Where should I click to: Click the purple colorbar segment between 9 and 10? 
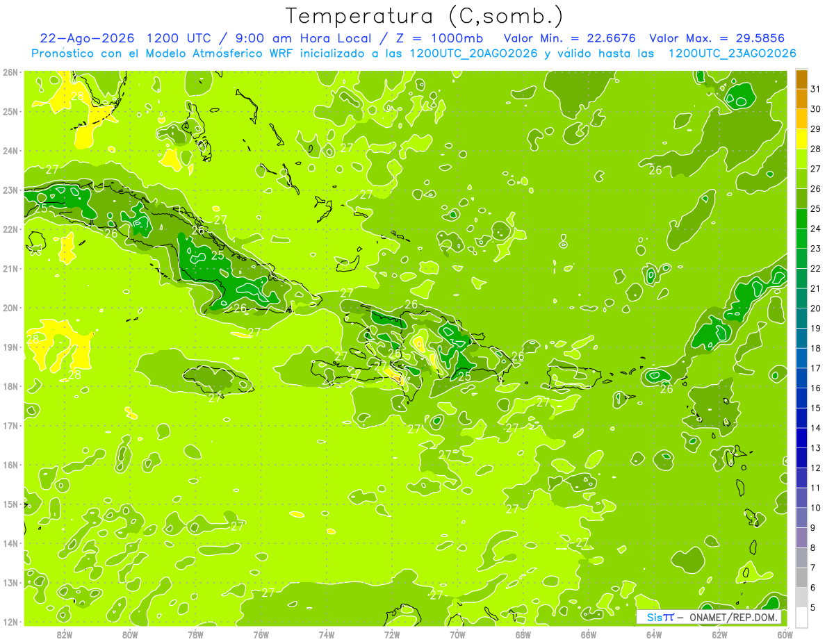pos(801,518)
